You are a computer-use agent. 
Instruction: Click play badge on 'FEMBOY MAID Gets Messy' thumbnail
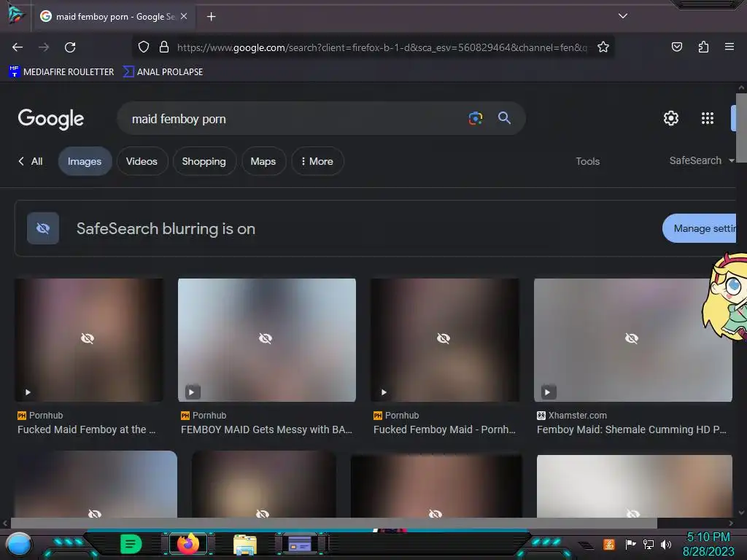click(x=192, y=392)
